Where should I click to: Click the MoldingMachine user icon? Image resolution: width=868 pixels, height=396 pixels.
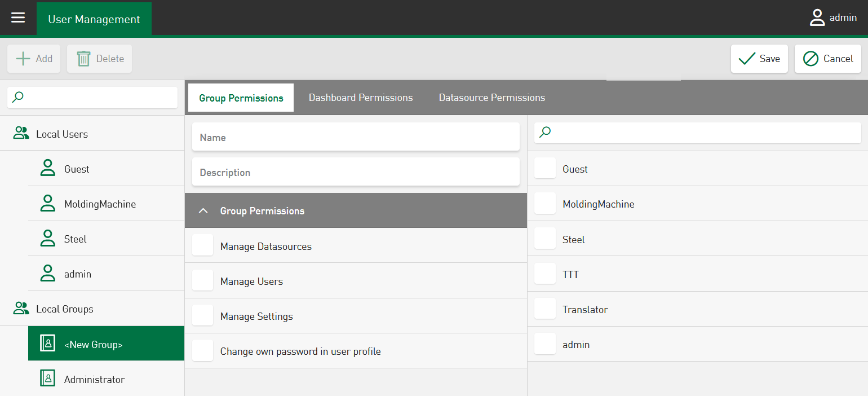(48, 204)
